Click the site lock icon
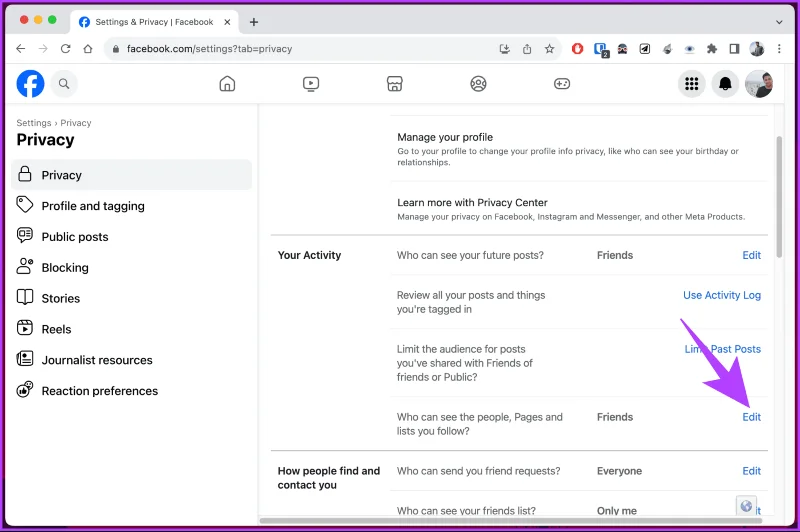Screen dimensions: 800x532 pos(116,49)
